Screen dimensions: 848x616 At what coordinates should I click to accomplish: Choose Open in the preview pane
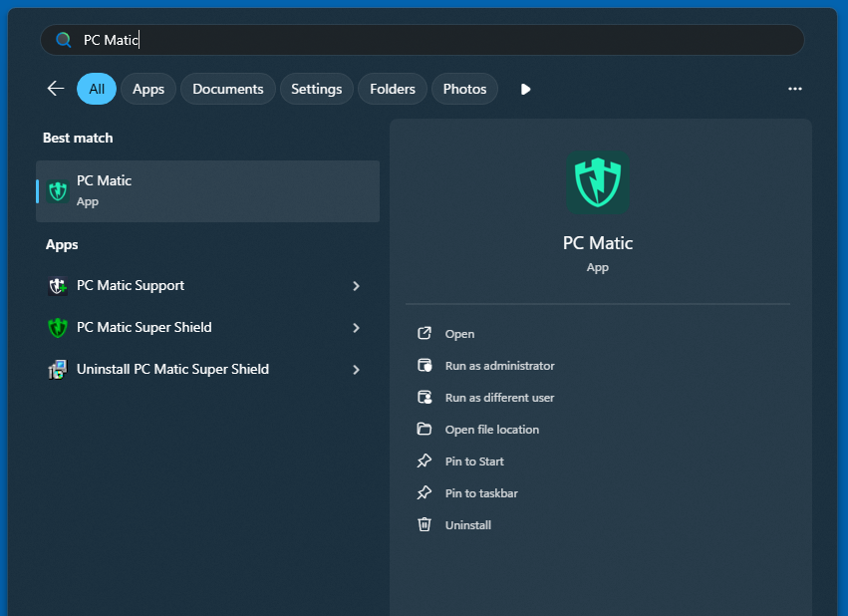(x=459, y=334)
